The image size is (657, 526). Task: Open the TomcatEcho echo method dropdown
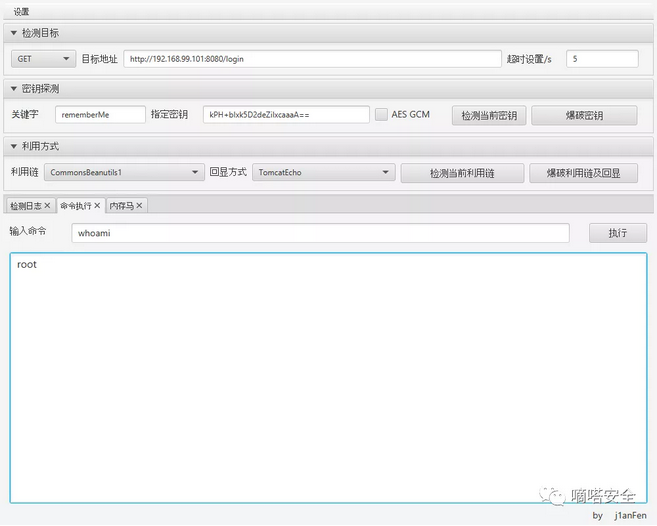pos(323,172)
